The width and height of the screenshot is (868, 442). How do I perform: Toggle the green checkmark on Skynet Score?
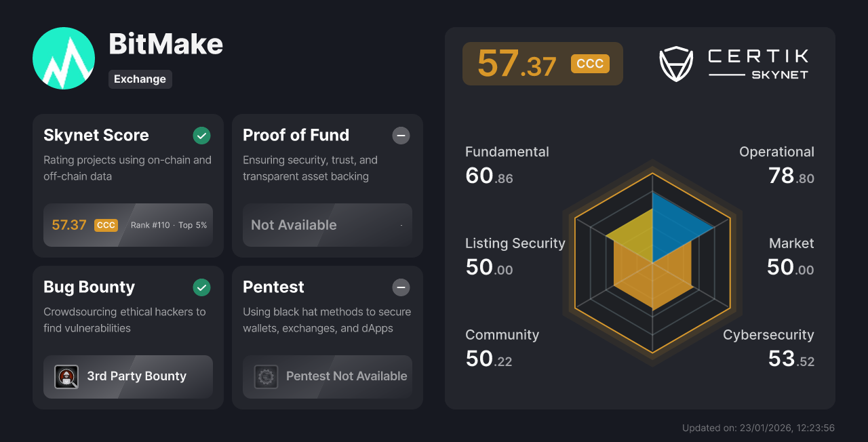click(201, 136)
